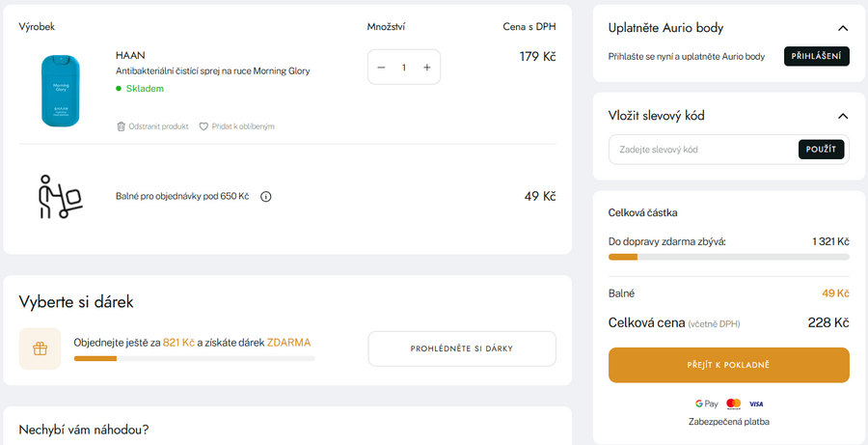This screenshot has height=445, width=868.
Task: Open PROHLÉDNĚTE SI DÁRKY gift browser
Action: (x=461, y=348)
